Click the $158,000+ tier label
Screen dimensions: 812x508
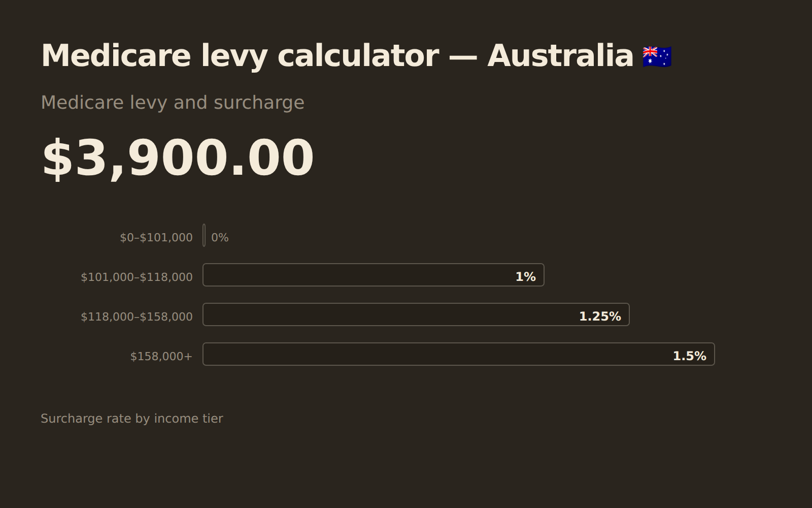[161, 356]
